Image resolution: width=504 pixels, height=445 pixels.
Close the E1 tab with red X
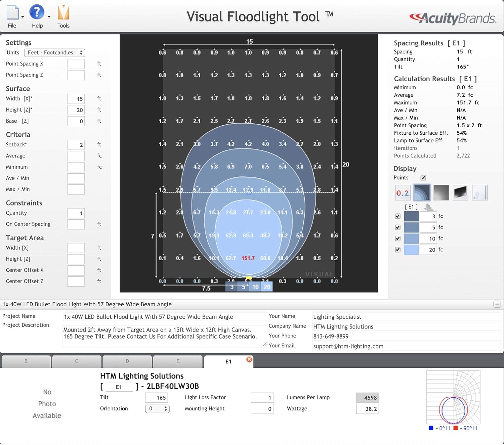pos(249,359)
